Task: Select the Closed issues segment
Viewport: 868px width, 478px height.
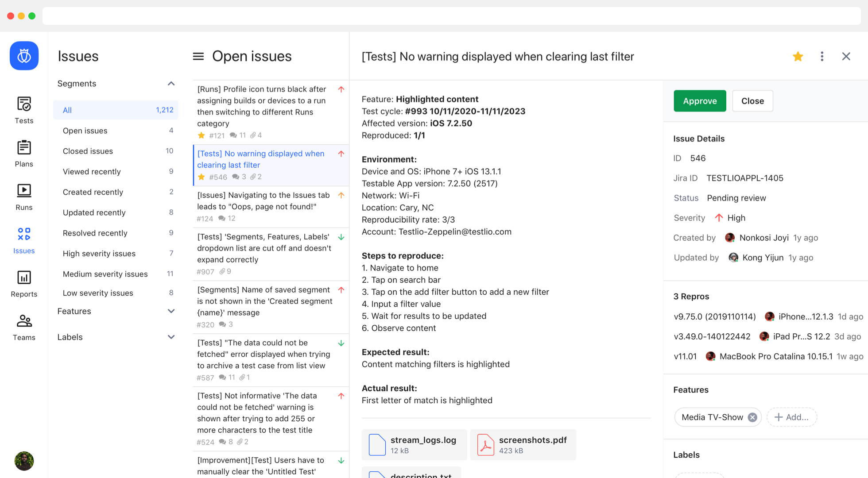Action: (88, 151)
